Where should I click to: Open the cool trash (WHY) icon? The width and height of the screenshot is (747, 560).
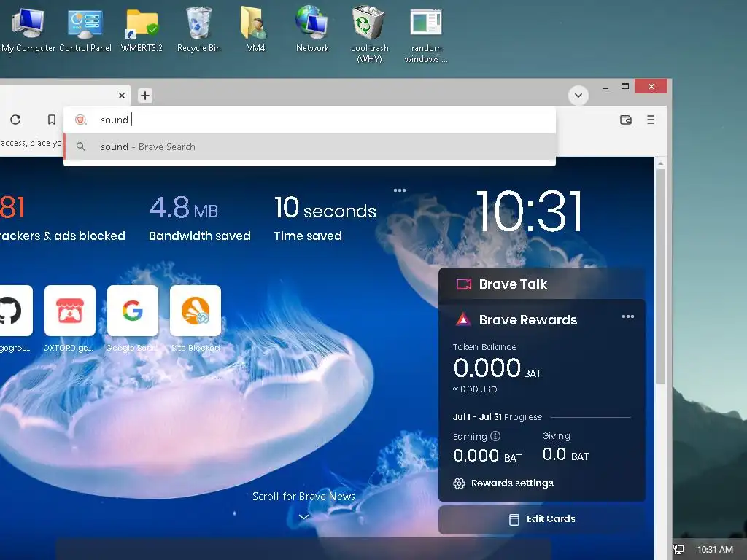pyautogui.click(x=369, y=34)
